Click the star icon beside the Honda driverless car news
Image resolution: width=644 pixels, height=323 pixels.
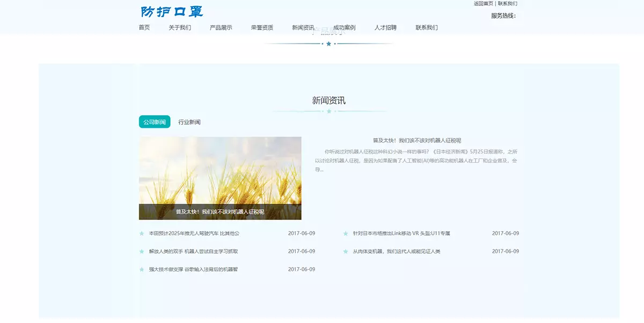pyautogui.click(x=143, y=233)
